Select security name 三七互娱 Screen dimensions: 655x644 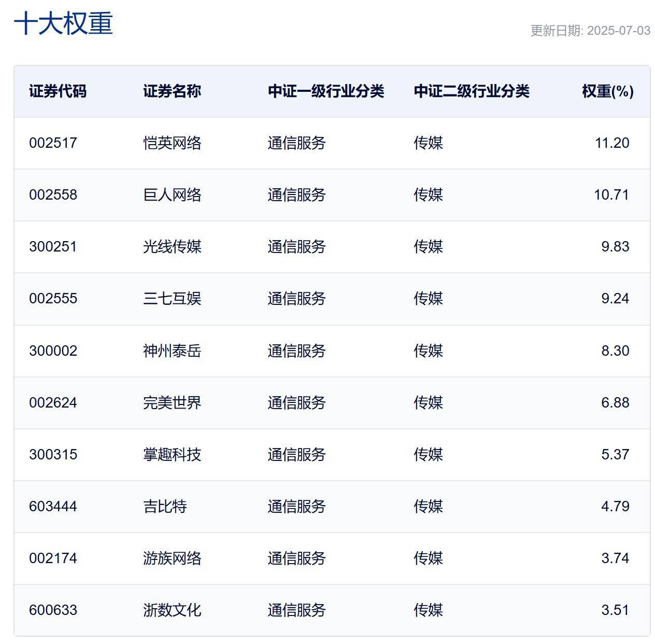[172, 299]
